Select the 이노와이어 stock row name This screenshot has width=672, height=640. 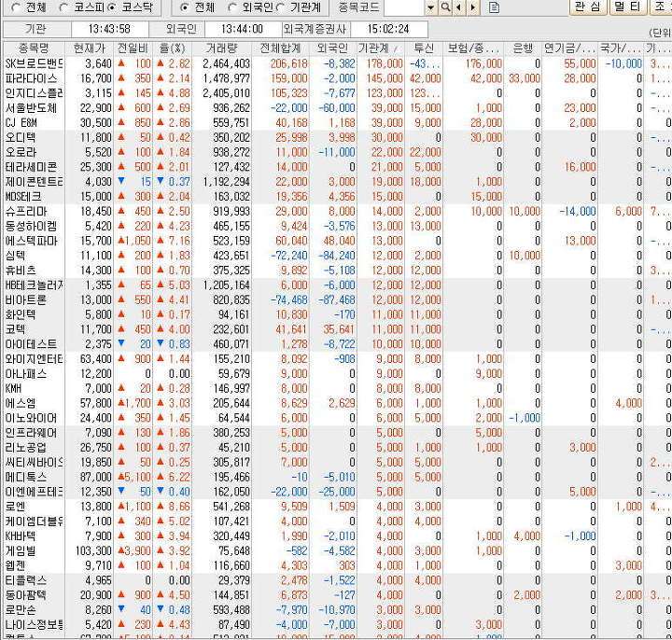point(31,418)
